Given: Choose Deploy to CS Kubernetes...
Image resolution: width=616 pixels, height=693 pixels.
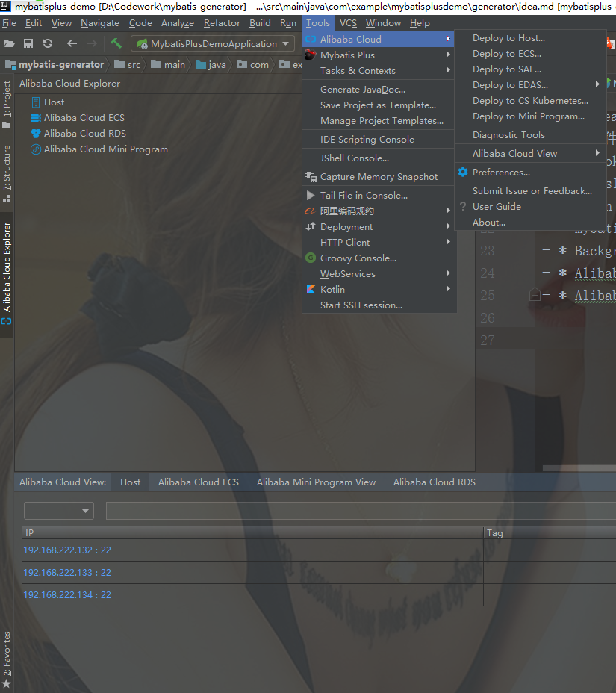Looking at the screenshot, I should point(530,101).
